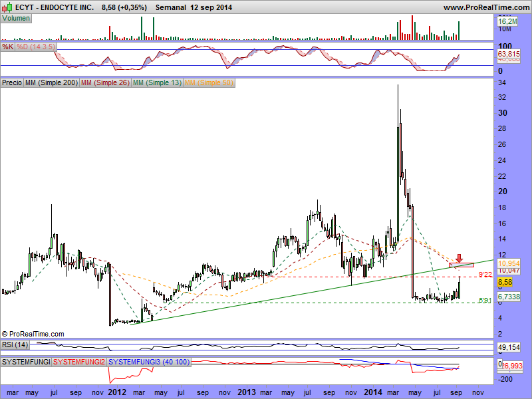The image size is (532, 399).
Task: Click the SYSTEMFUNGI indicator label
Action: click(26, 362)
